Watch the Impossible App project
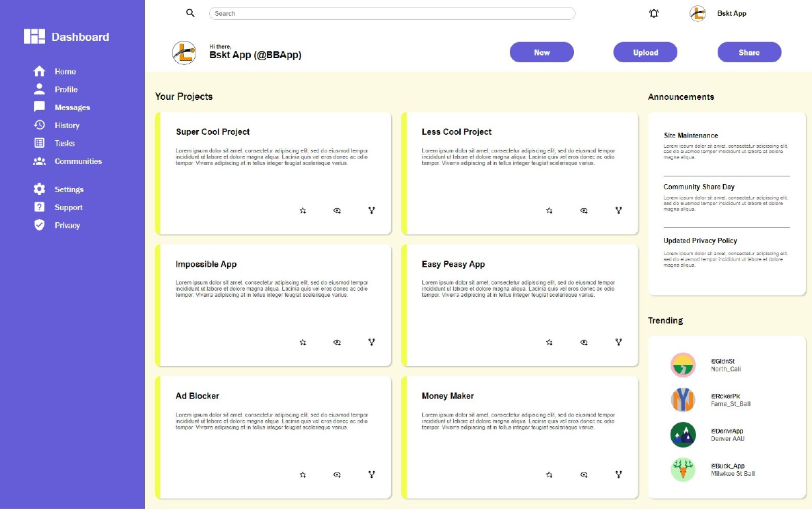812x517 pixels. (x=337, y=343)
